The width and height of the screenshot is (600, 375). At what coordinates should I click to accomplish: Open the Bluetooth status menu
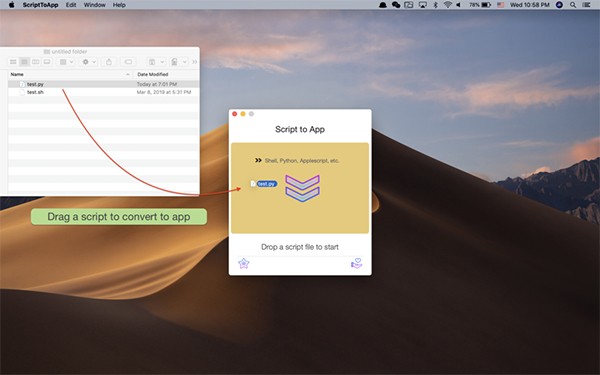click(435, 5)
